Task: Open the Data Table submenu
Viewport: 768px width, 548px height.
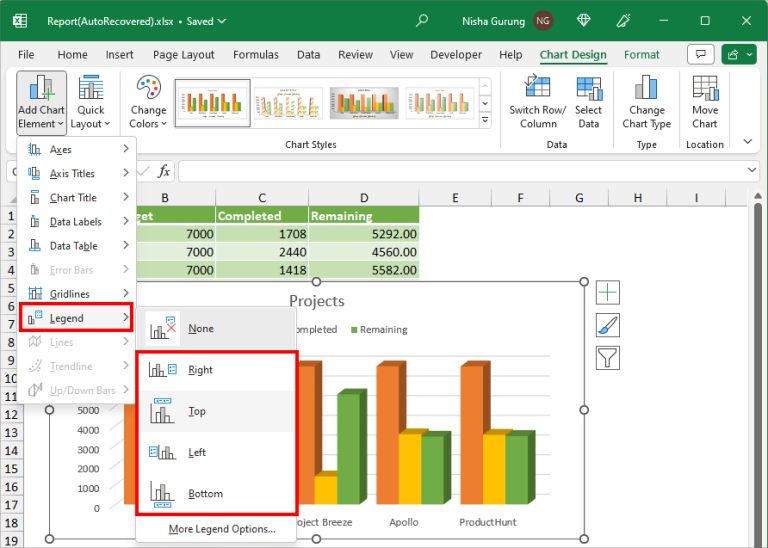Action: coord(77,245)
